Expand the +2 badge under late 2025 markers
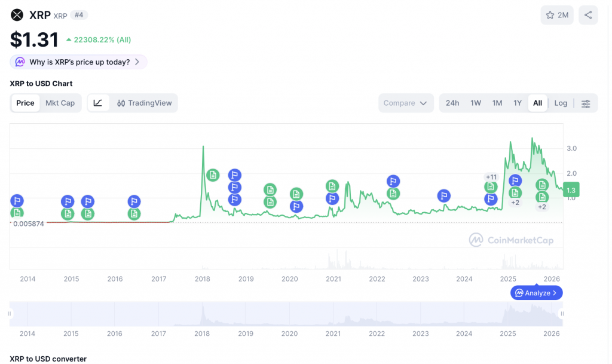 click(542, 207)
